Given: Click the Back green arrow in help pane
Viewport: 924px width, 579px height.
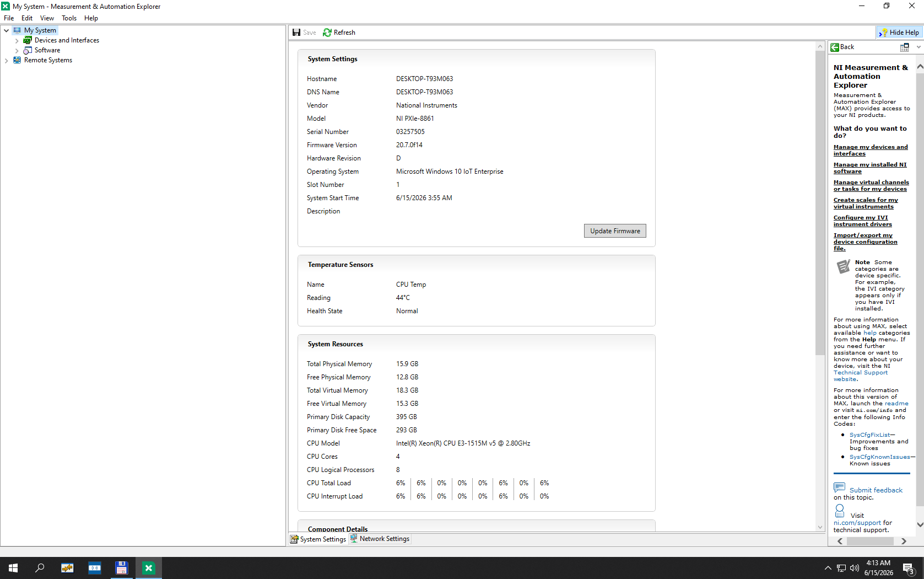Looking at the screenshot, I should (x=835, y=47).
